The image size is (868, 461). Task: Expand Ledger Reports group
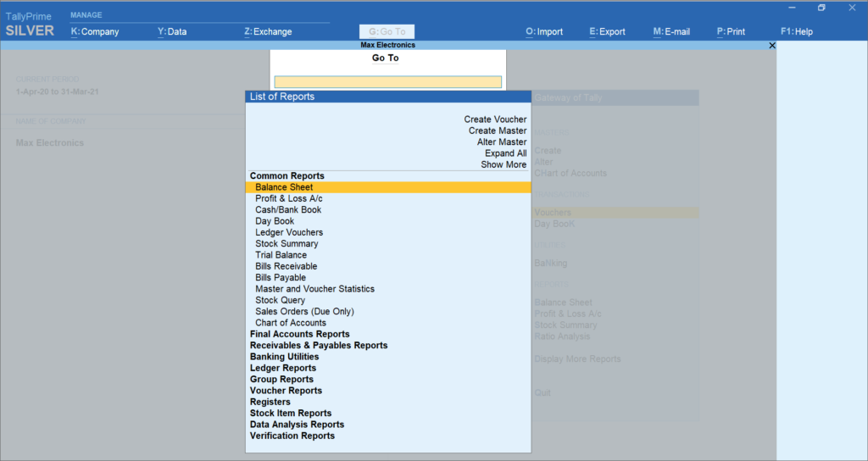[x=283, y=368]
